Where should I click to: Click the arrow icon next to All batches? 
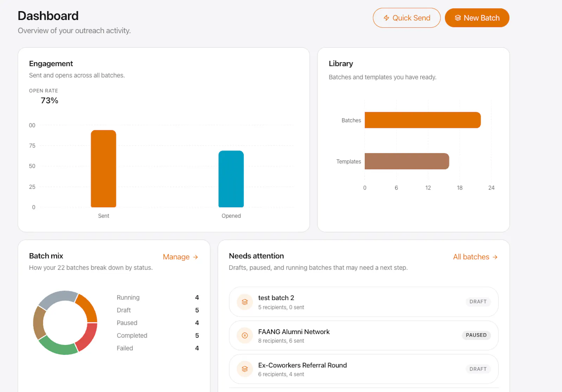click(495, 257)
